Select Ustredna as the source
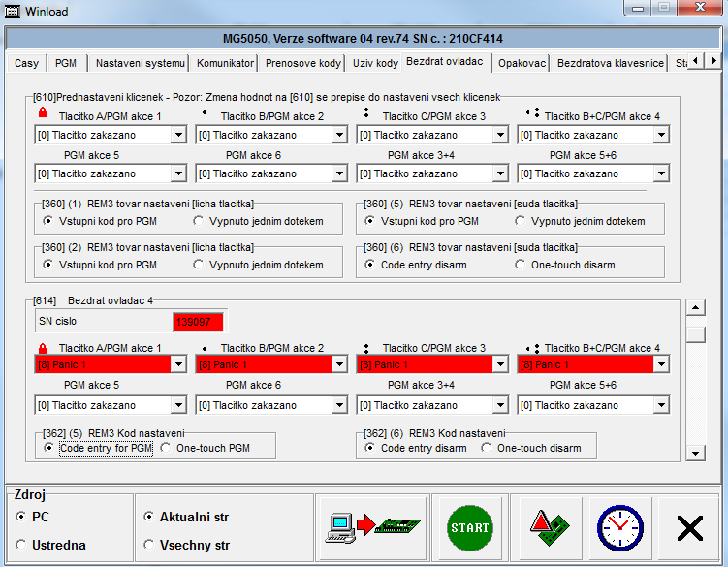This screenshot has width=728, height=567. 21,545
